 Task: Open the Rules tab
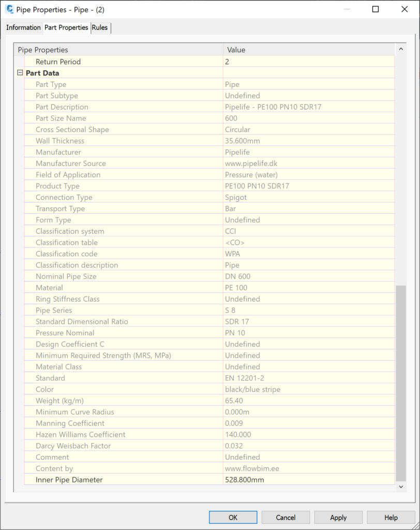tap(100, 27)
